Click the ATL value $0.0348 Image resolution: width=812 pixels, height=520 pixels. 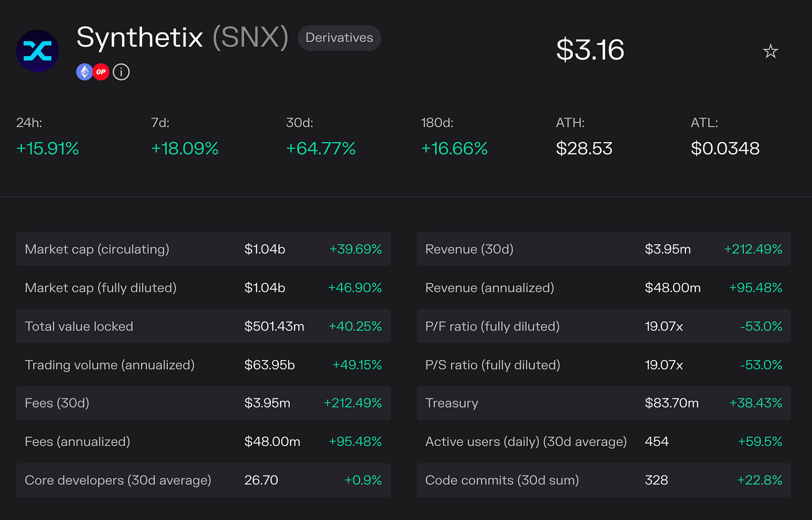725,148
